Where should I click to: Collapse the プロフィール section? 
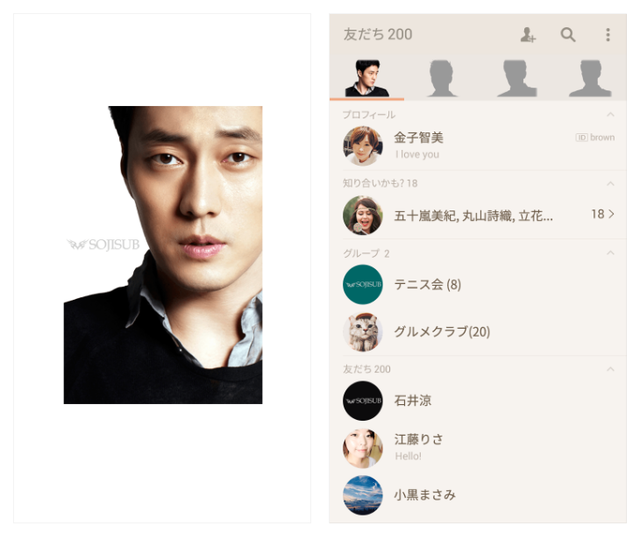[610, 115]
